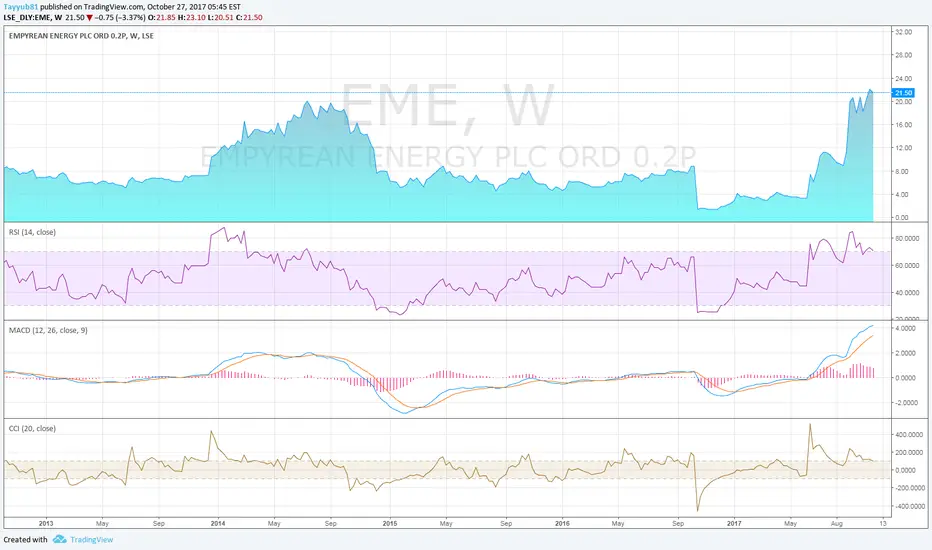
Task: Click the 8.00 price axis label
Action: [902, 171]
